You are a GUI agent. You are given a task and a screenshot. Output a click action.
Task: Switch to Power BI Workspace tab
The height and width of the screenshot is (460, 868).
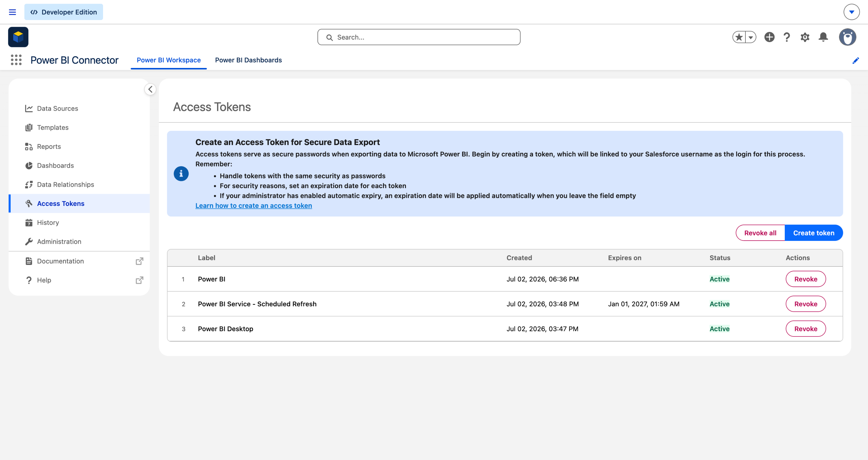tap(169, 60)
